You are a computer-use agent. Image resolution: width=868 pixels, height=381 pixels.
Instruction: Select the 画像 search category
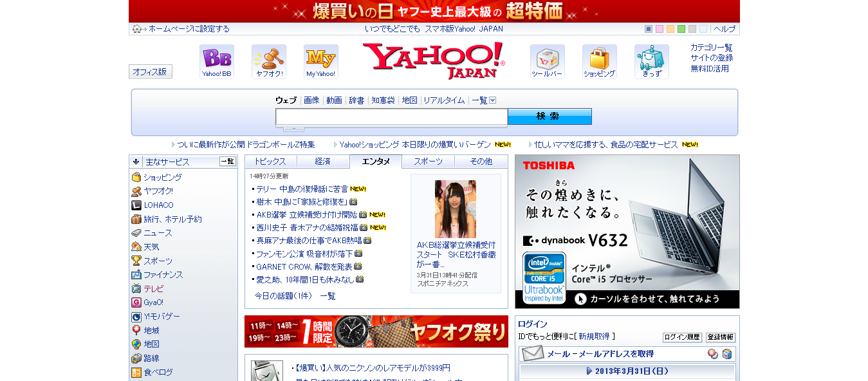pyautogui.click(x=311, y=100)
